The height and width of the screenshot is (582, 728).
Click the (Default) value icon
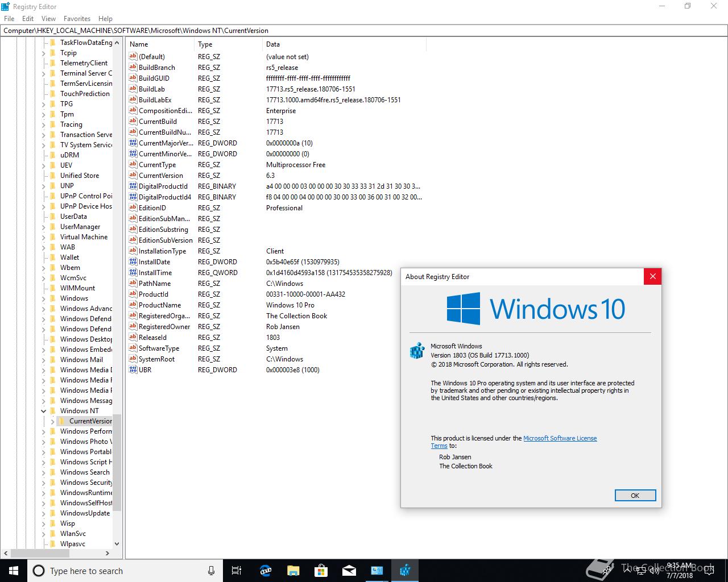click(133, 56)
